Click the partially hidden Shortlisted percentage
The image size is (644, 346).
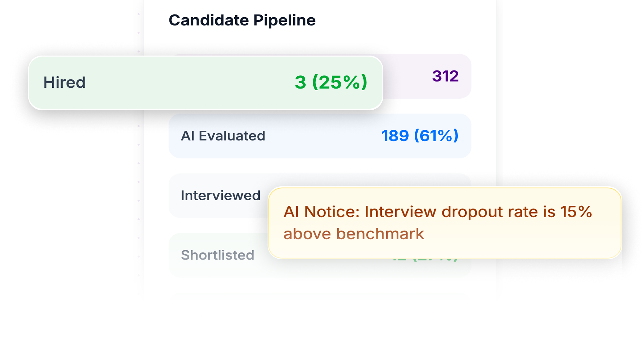(425, 260)
